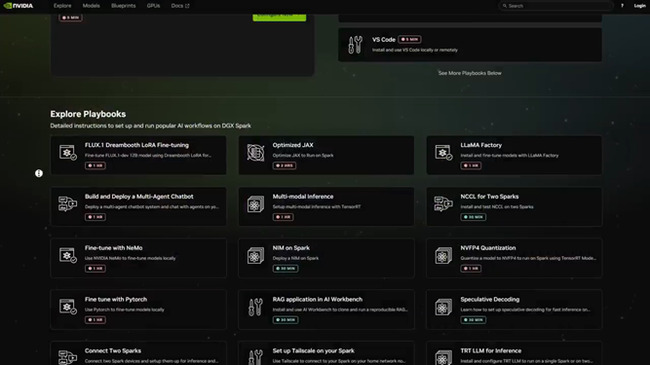Click the partially hidden green button
The height and width of the screenshot is (365, 650).
click(279, 17)
